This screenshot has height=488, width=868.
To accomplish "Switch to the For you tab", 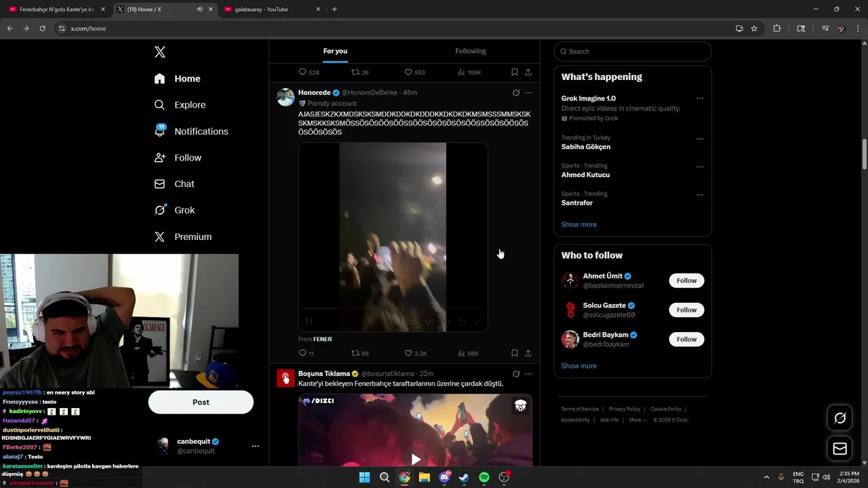I will tap(335, 52).
